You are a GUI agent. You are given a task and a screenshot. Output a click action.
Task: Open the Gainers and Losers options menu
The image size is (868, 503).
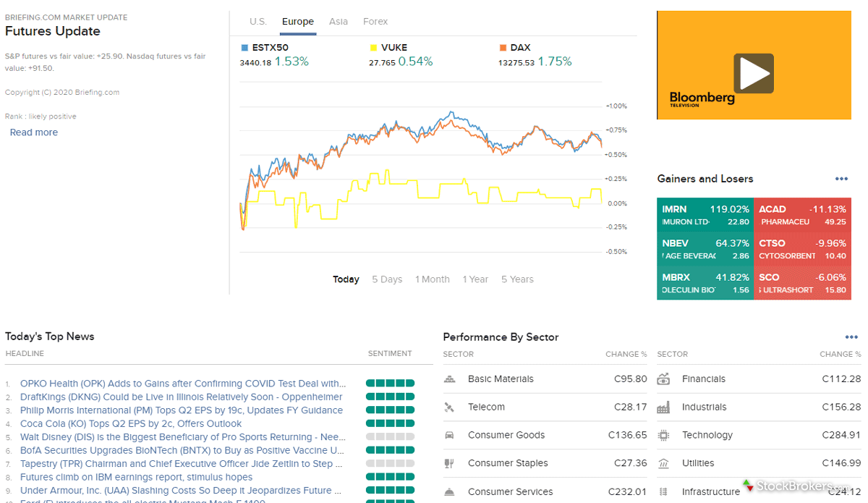841,179
